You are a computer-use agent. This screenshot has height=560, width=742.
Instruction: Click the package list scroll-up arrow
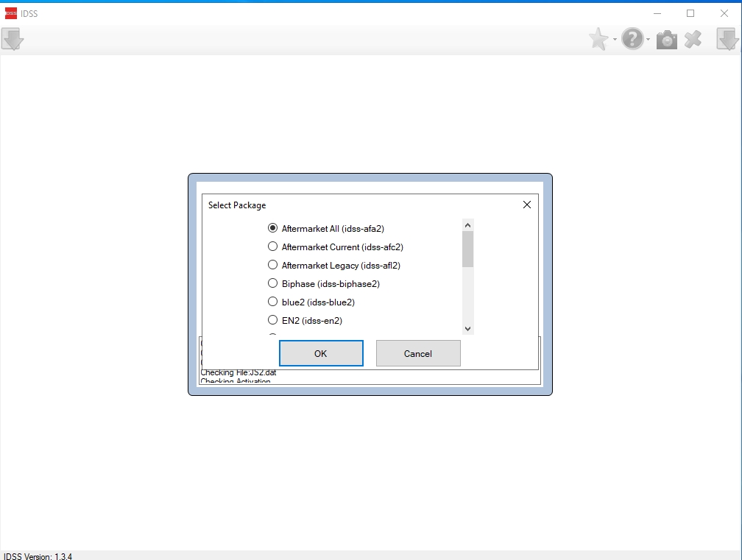tap(468, 225)
